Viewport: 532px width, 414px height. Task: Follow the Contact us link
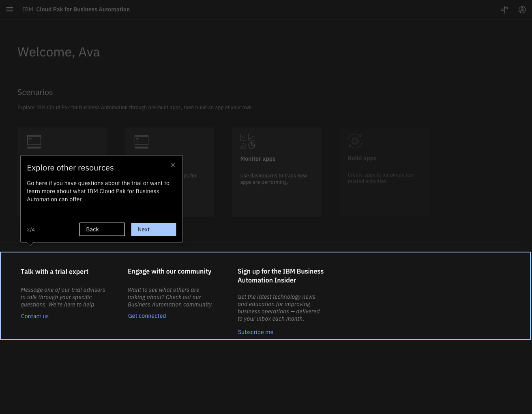point(35,316)
